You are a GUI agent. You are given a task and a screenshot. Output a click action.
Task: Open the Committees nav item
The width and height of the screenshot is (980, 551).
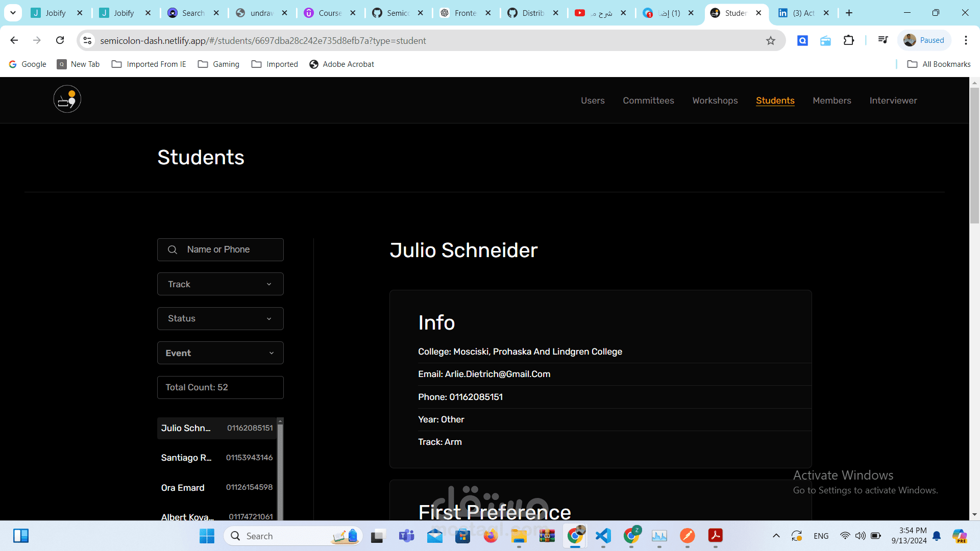648,101
